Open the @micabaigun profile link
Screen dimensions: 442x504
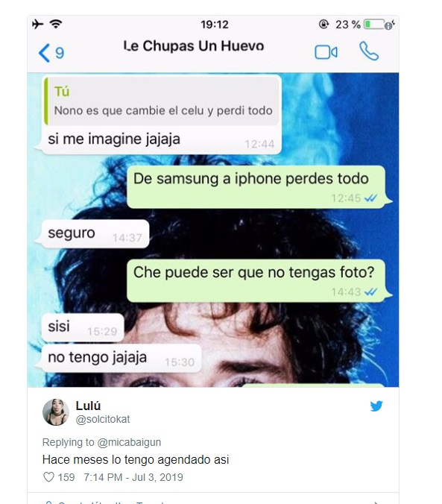129,442
